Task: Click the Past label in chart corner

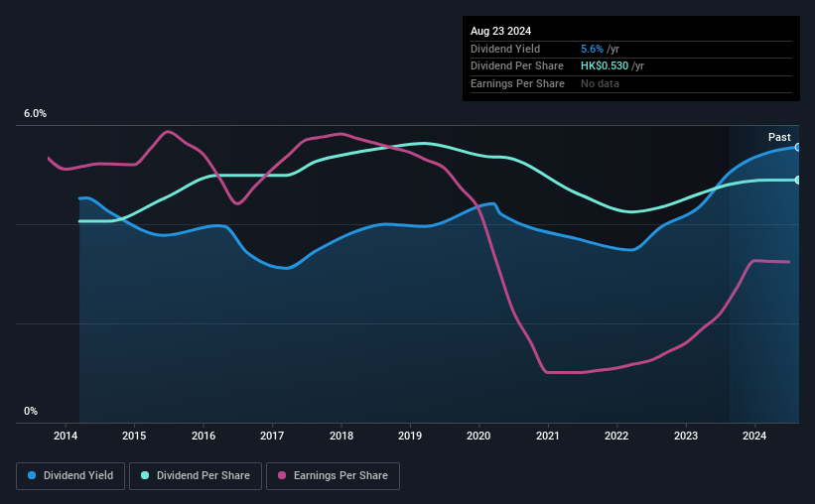Action: tap(779, 137)
